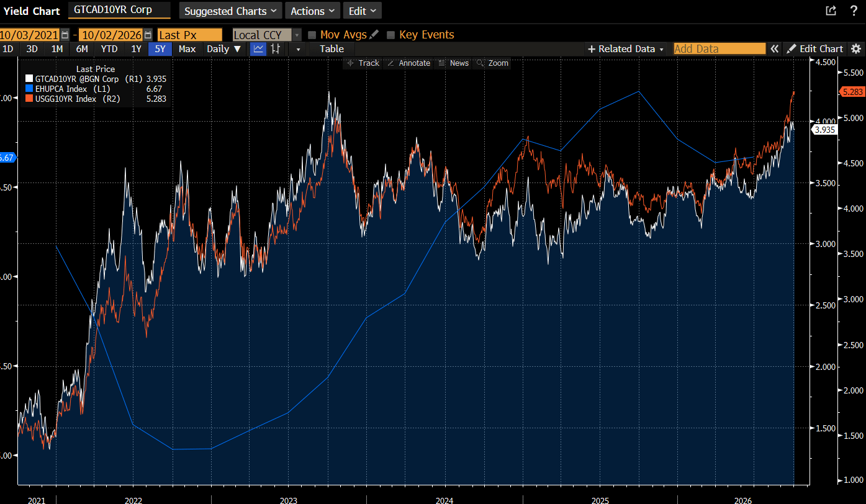Edit moving averages with pencil icon
Image resolution: width=866 pixels, height=504 pixels.
[374, 35]
